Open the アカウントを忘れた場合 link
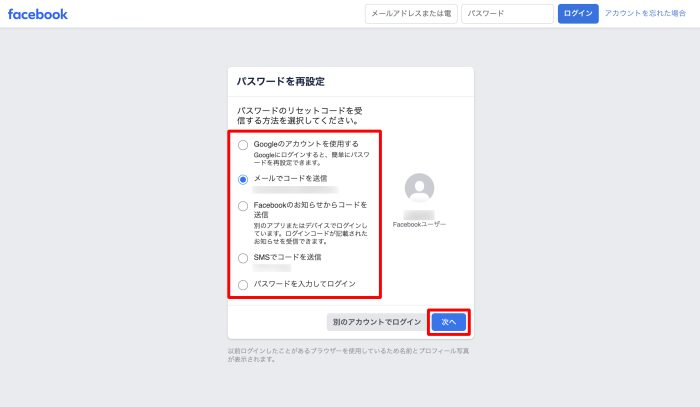 tap(645, 14)
